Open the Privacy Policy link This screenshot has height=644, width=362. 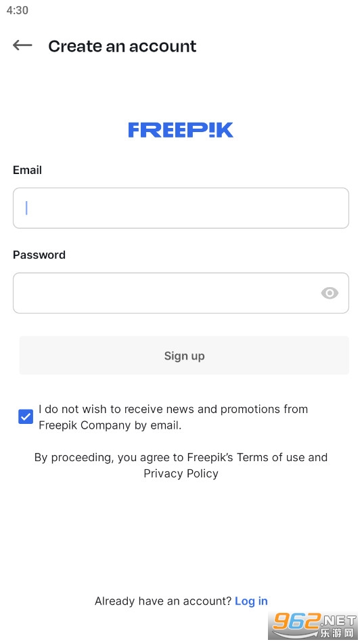click(x=181, y=473)
